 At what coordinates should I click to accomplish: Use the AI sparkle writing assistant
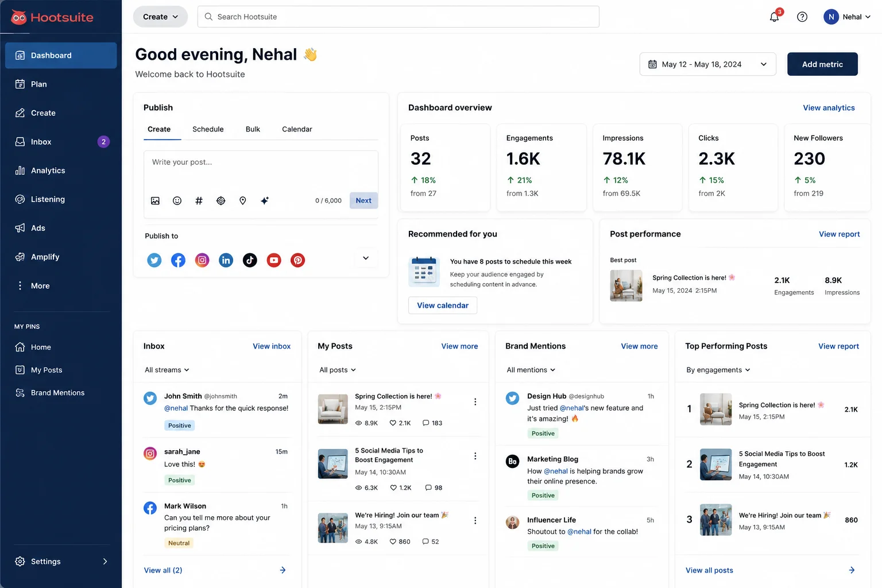(x=265, y=200)
